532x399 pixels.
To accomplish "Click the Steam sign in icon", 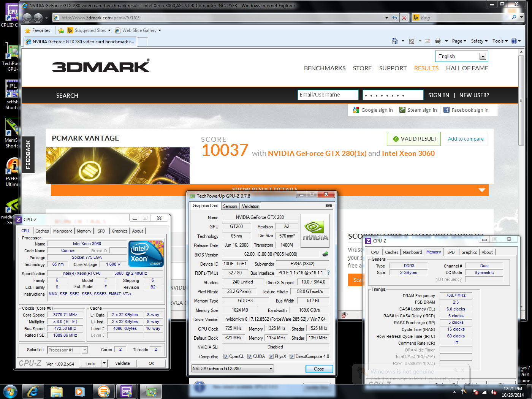I will coord(402,110).
